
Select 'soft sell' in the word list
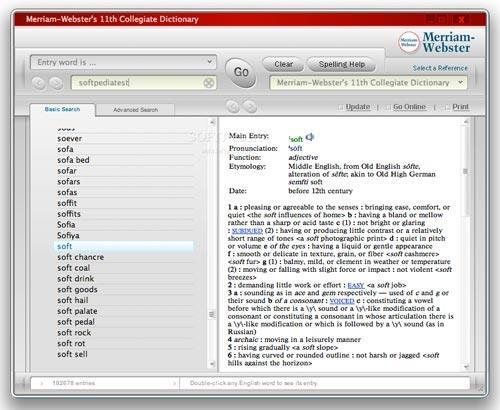point(123,354)
